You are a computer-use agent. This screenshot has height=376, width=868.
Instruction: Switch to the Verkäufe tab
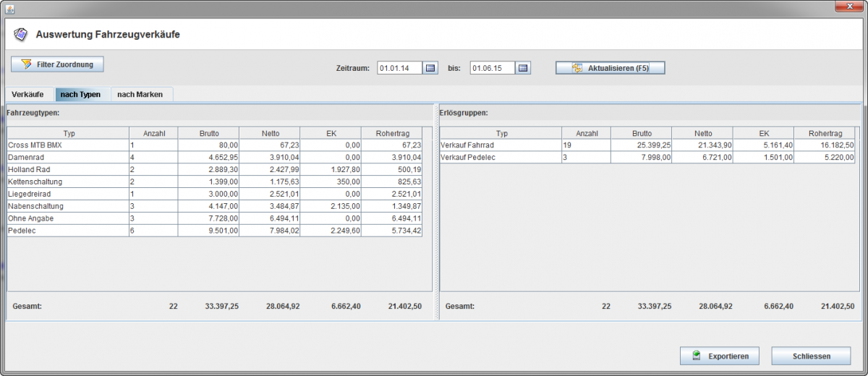(x=27, y=95)
